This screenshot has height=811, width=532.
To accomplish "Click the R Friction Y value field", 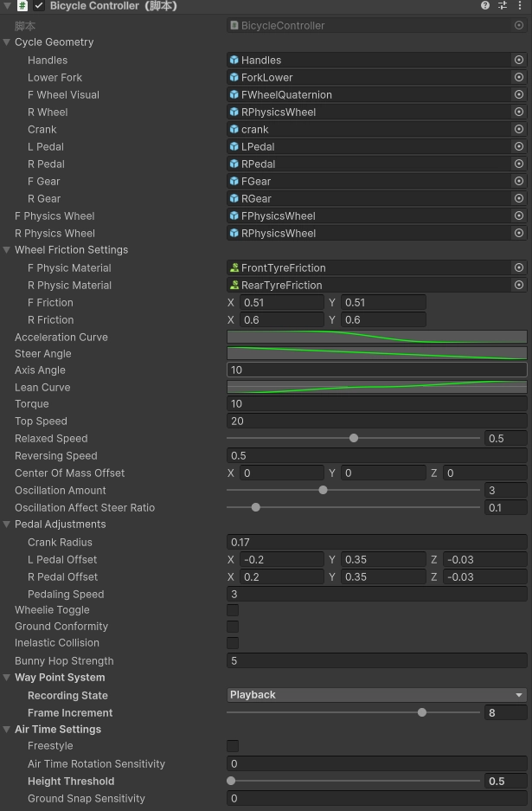I will (x=383, y=319).
